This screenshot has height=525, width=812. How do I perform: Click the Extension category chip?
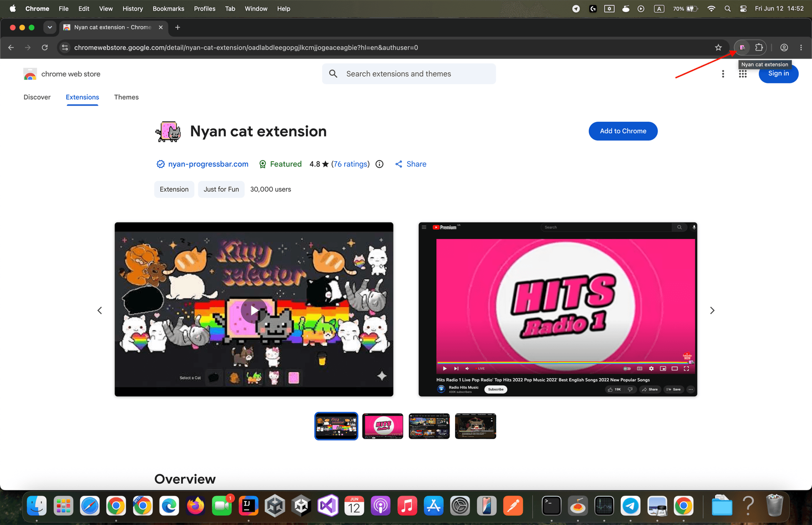pyautogui.click(x=174, y=189)
